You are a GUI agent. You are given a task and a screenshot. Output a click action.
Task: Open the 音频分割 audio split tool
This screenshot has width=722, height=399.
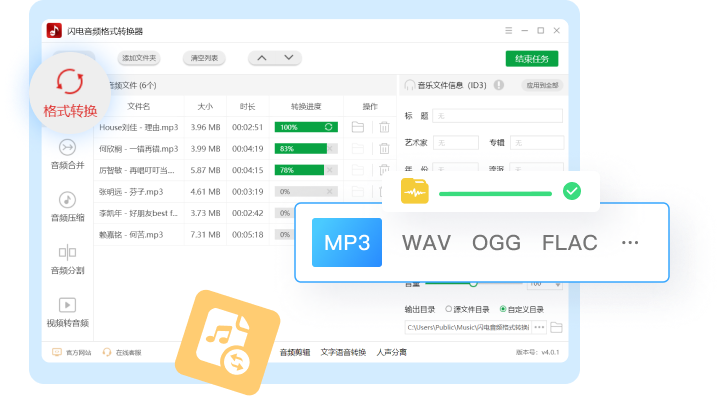tap(68, 260)
